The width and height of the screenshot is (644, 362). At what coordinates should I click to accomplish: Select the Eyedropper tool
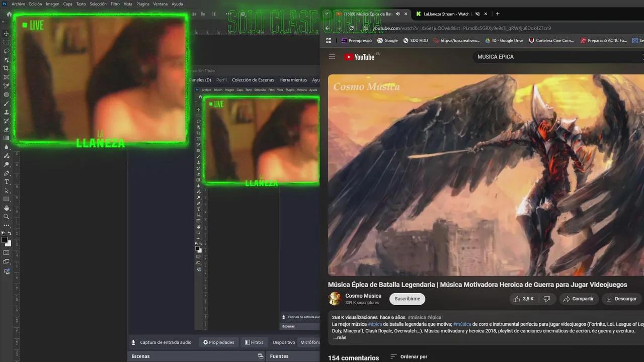[x=7, y=85]
